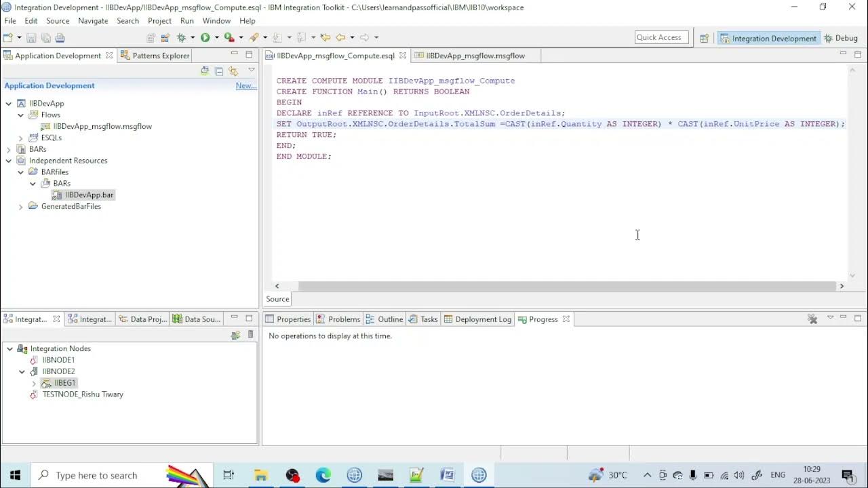Click the Link with Editor icon
The height and width of the screenshot is (488, 868).
(233, 71)
